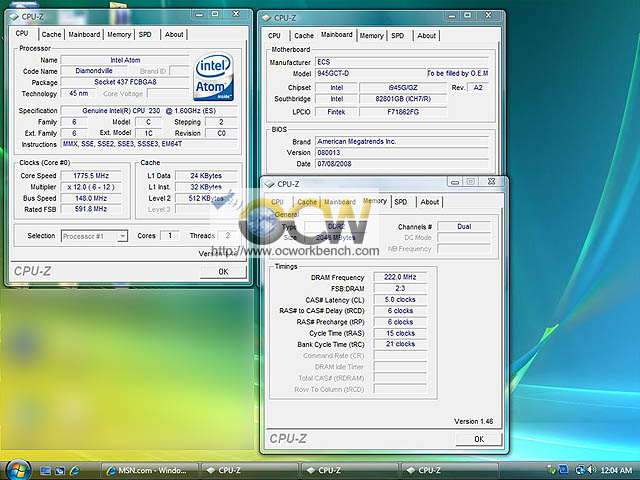
Task: Minimize the Mainboard CPU-Z window
Action: 452,16
